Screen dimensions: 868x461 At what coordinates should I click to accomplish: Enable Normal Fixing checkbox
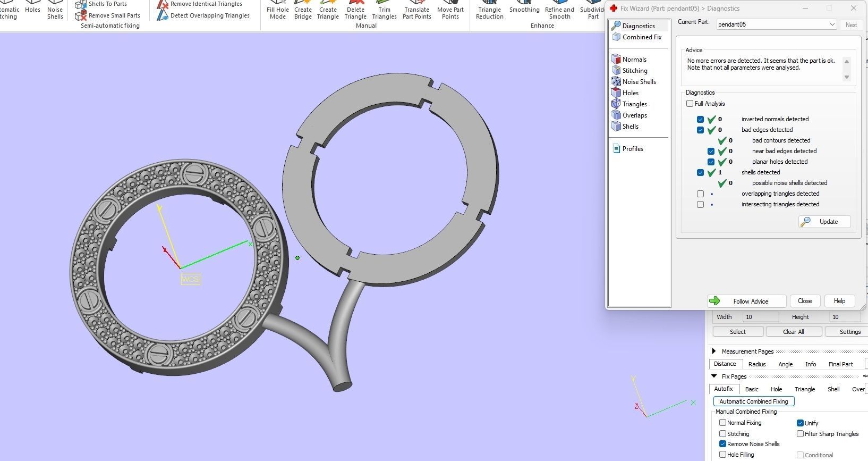(x=722, y=423)
